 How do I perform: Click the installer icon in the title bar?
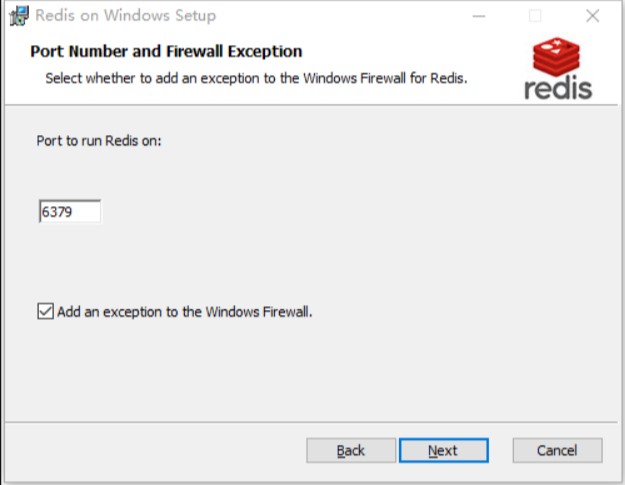(x=19, y=16)
